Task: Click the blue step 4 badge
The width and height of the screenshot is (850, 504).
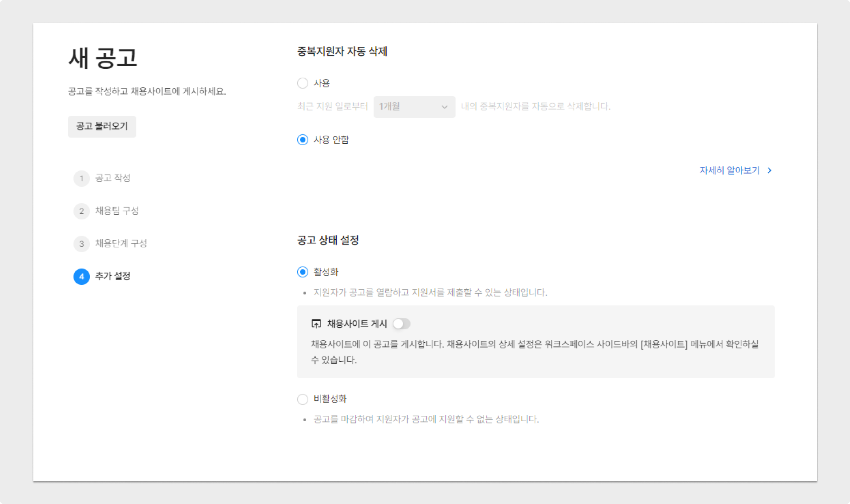Action: pyautogui.click(x=81, y=276)
